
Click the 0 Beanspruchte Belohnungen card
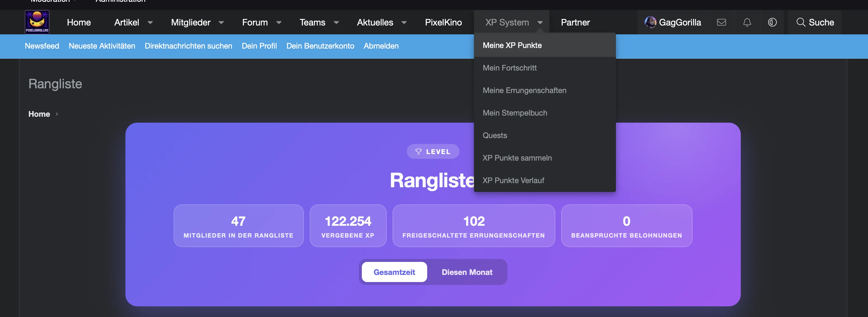pyautogui.click(x=626, y=225)
